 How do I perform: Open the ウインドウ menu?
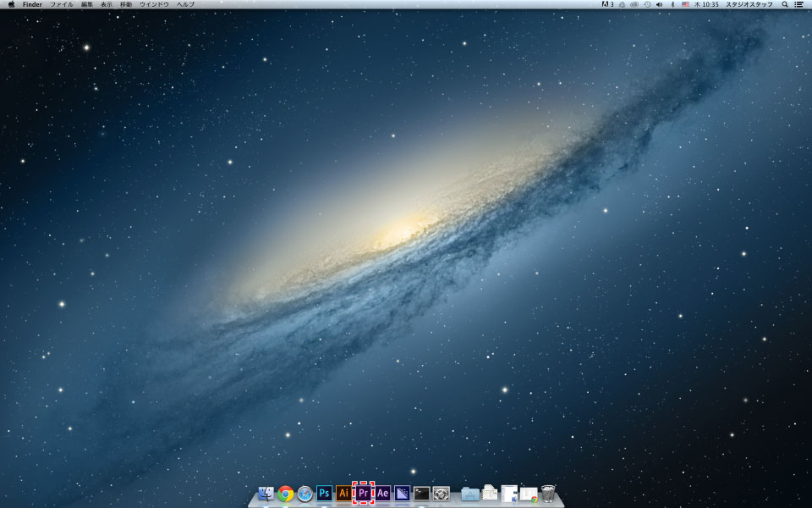[154, 4]
